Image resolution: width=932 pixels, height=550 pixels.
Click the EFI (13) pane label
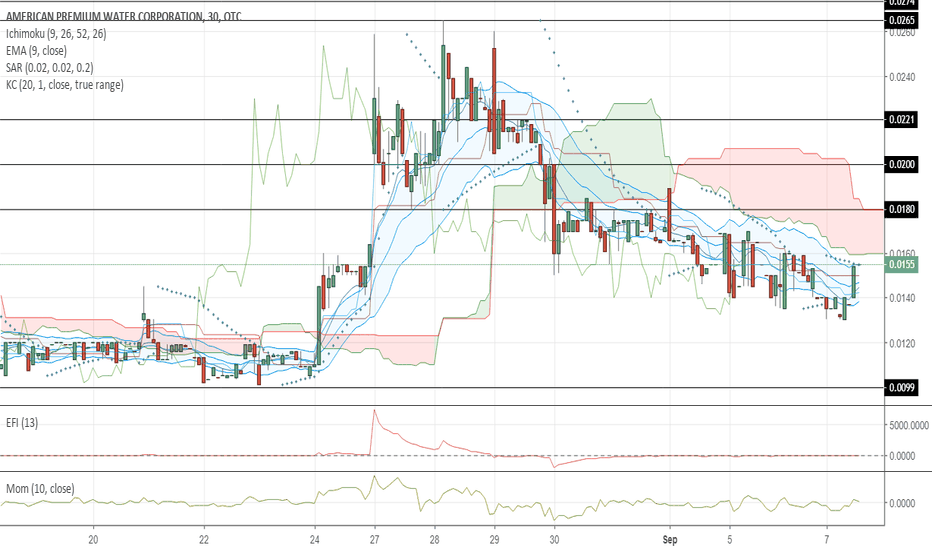[x=22, y=423]
